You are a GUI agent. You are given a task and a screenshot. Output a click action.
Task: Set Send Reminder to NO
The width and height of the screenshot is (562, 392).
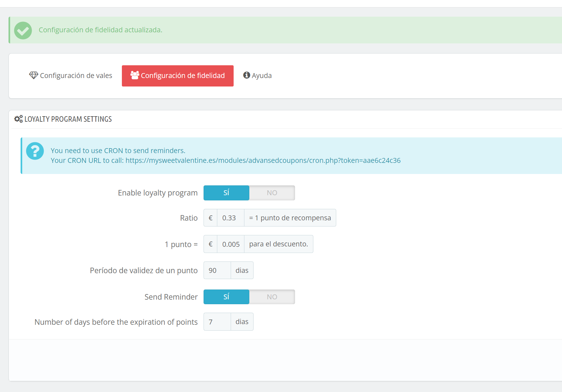pyautogui.click(x=272, y=297)
